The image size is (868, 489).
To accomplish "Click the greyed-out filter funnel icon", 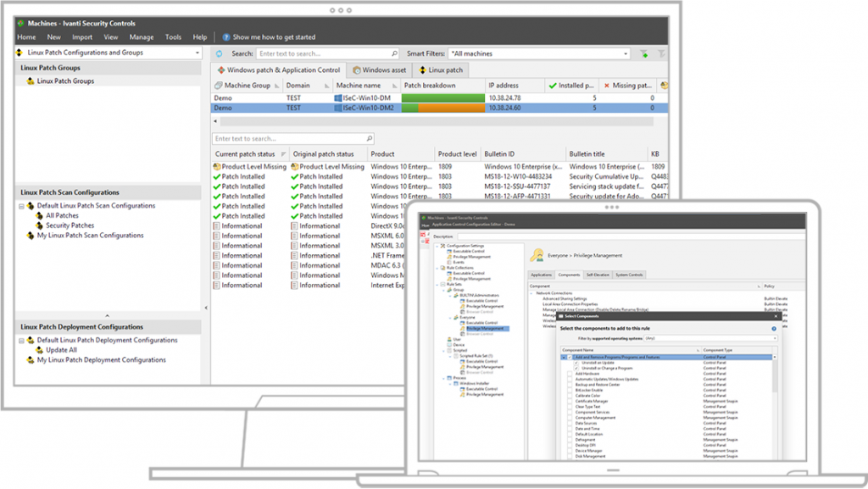I will [x=661, y=53].
